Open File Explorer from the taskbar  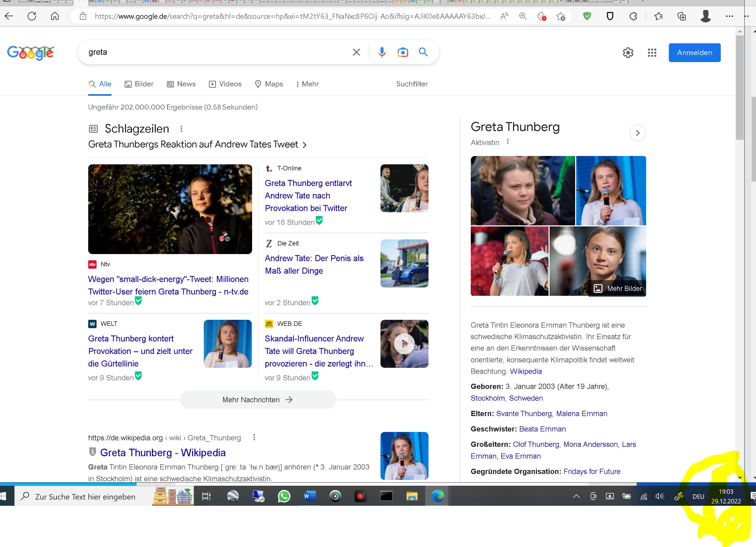[412, 496]
